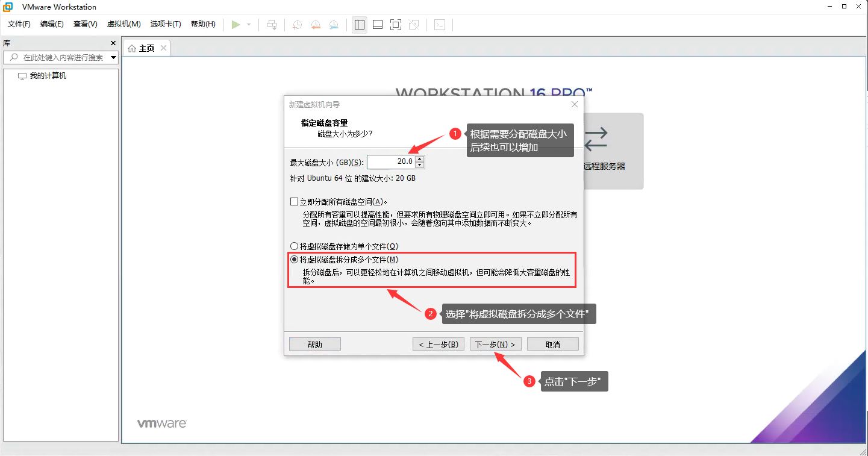Click the remote server arrows icon
868x456 pixels.
coord(596,139)
